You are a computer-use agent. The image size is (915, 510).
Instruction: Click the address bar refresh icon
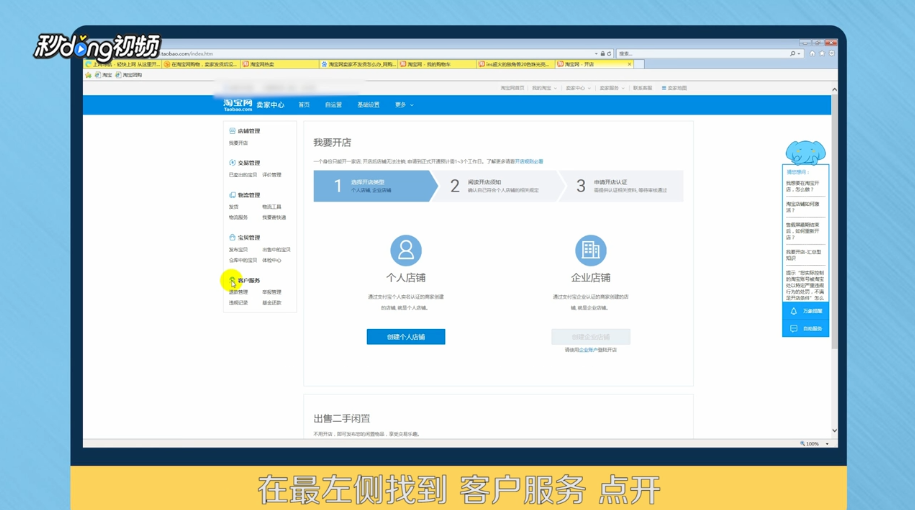(609, 54)
